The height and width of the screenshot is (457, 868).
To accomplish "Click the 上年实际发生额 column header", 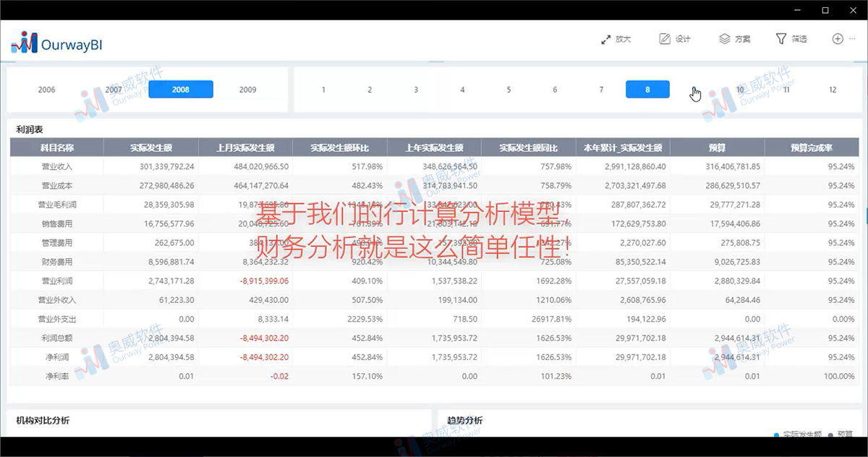I will point(434,148).
